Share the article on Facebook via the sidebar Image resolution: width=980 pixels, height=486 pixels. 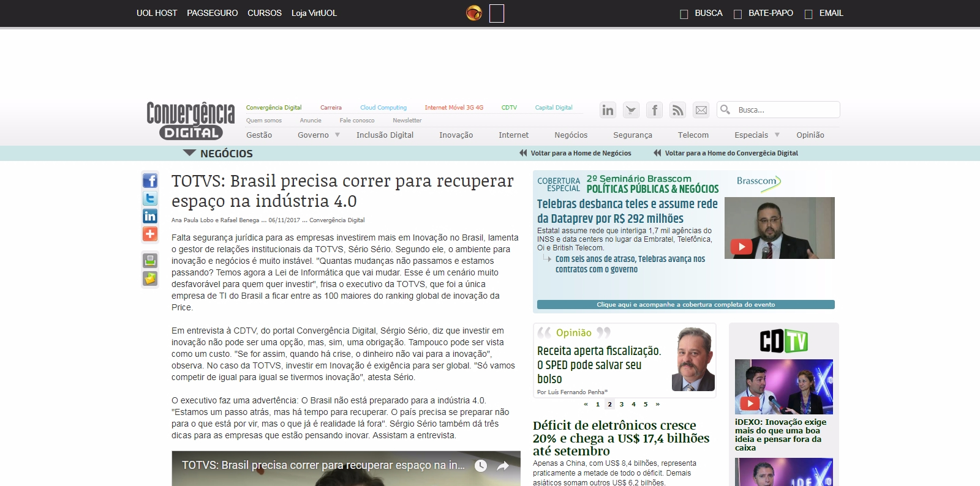(150, 181)
